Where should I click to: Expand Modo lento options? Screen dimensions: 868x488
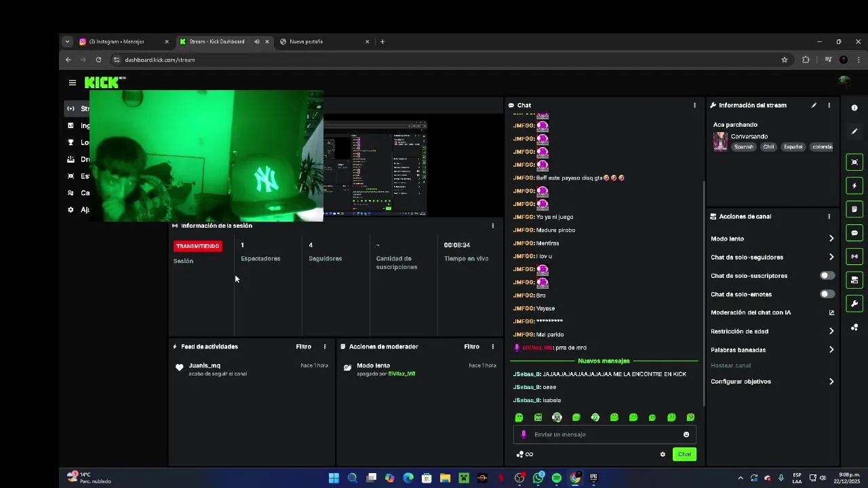[831, 239]
